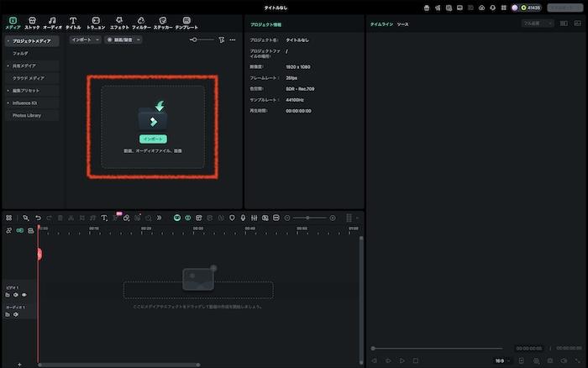Click the timeline zoom slider
This screenshot has width=588, height=368.
click(x=309, y=218)
